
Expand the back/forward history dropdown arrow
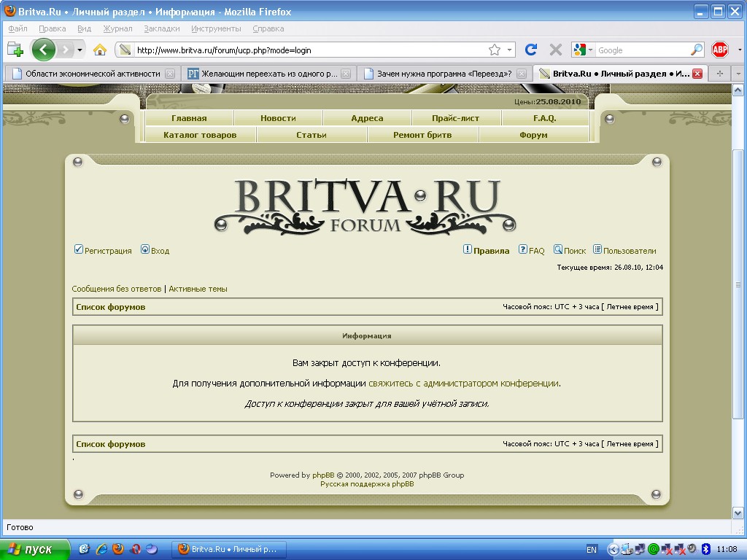(80, 50)
